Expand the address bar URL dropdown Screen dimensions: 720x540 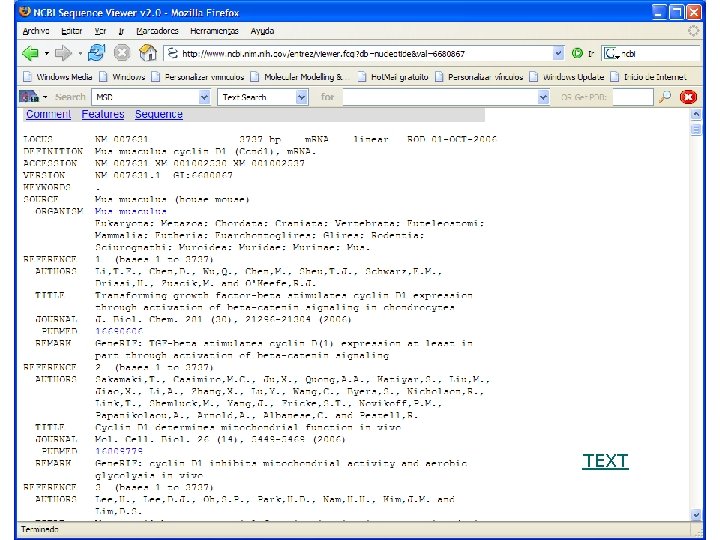click(x=558, y=53)
